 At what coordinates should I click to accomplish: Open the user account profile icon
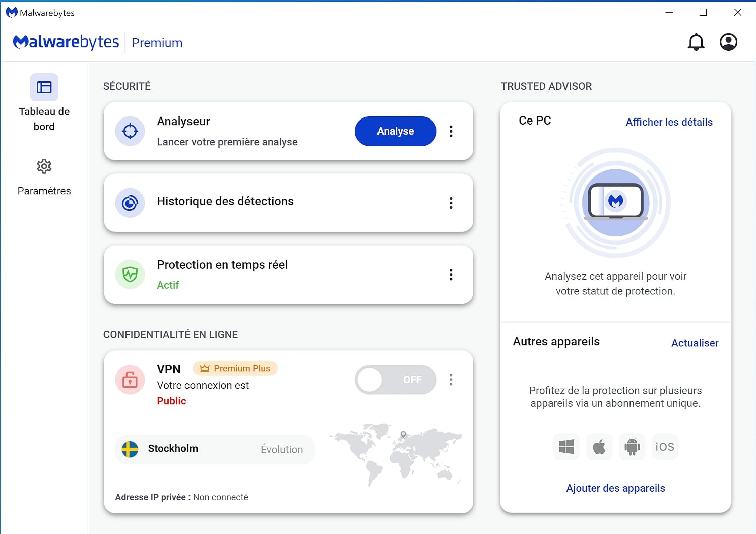coord(728,42)
